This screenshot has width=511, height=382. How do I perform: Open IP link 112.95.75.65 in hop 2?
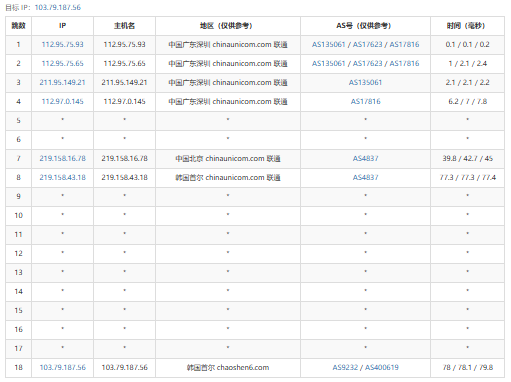(x=62, y=63)
